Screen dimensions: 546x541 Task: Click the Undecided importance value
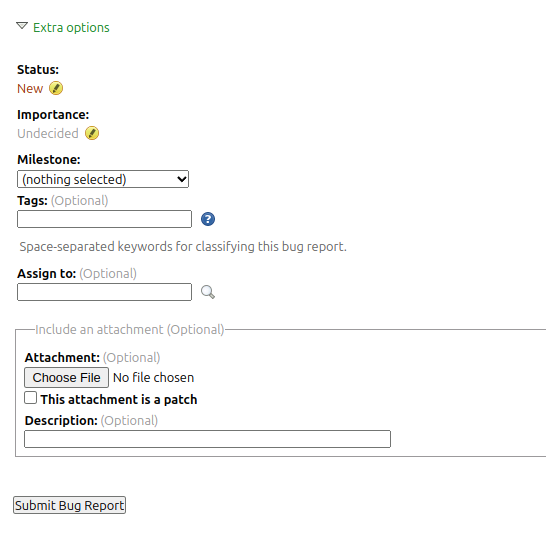tap(48, 133)
